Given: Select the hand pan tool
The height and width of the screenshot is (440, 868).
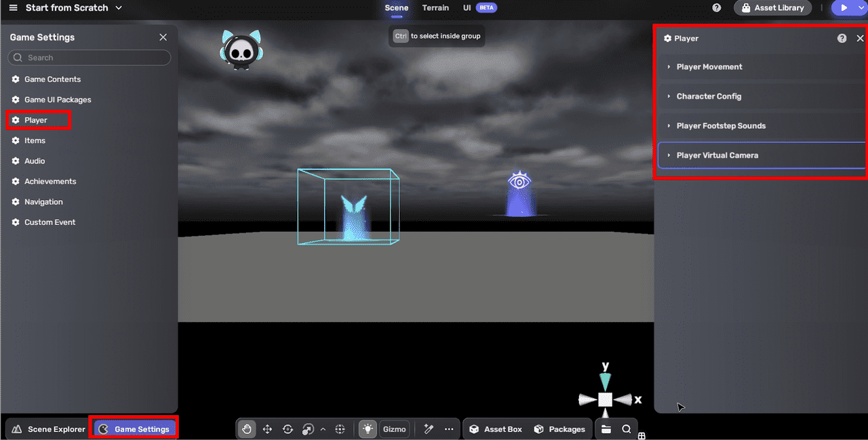Looking at the screenshot, I should pyautogui.click(x=247, y=429).
